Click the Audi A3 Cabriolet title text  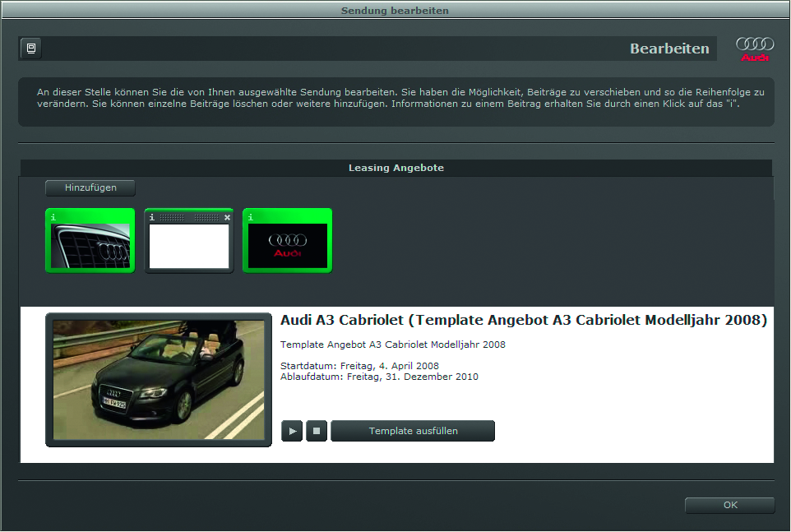[524, 320]
